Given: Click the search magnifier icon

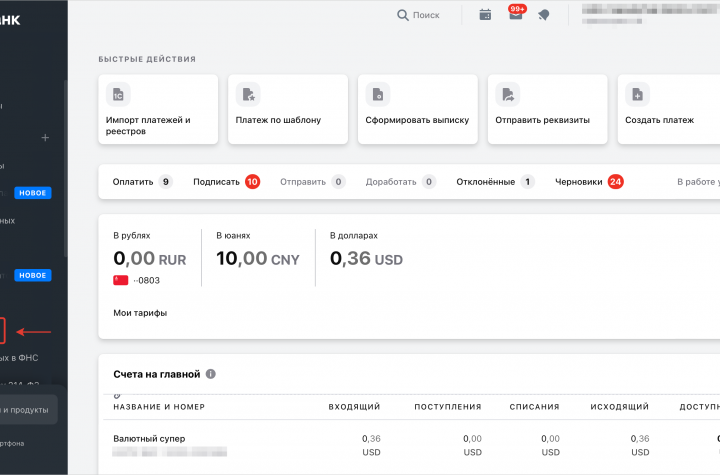Looking at the screenshot, I should tap(403, 15).
